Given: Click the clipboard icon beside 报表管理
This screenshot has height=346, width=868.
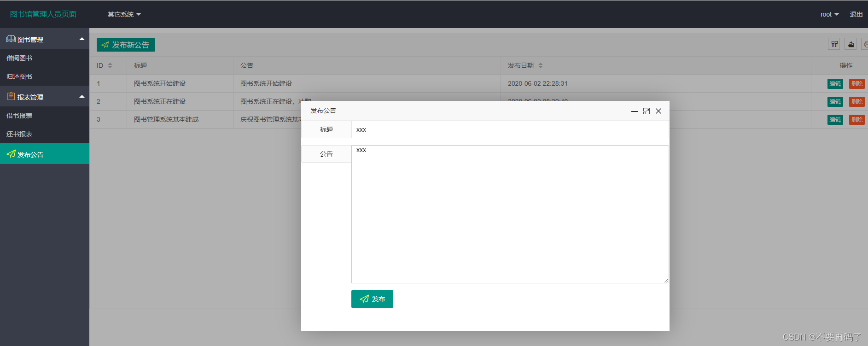Looking at the screenshot, I should click(x=11, y=96).
